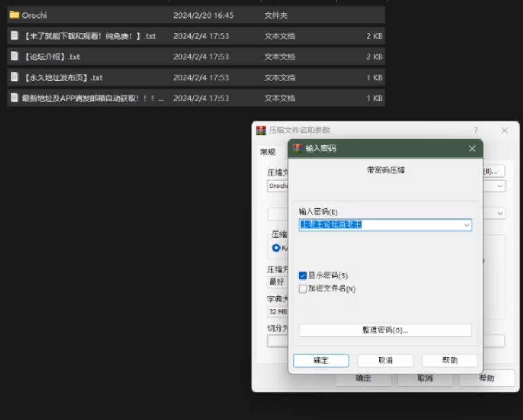The height and width of the screenshot is (420, 523).
Task: Switch to the 常规 tab
Action: [268, 152]
